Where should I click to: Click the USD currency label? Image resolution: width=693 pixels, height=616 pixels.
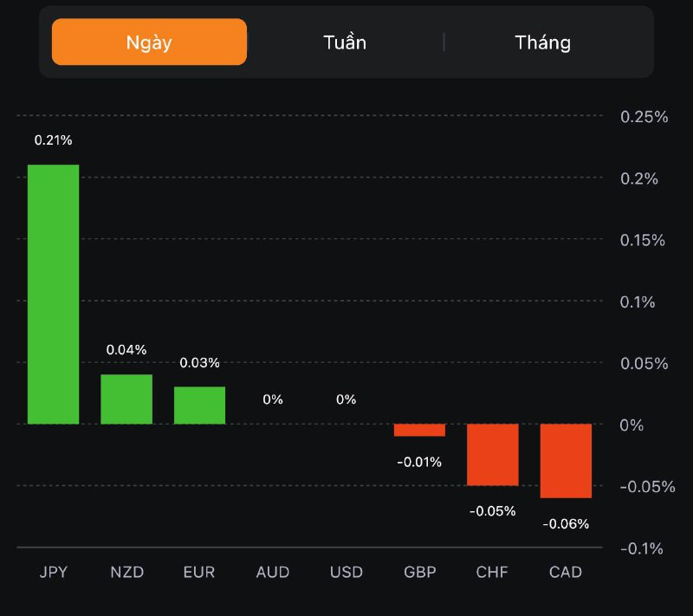tap(346, 573)
